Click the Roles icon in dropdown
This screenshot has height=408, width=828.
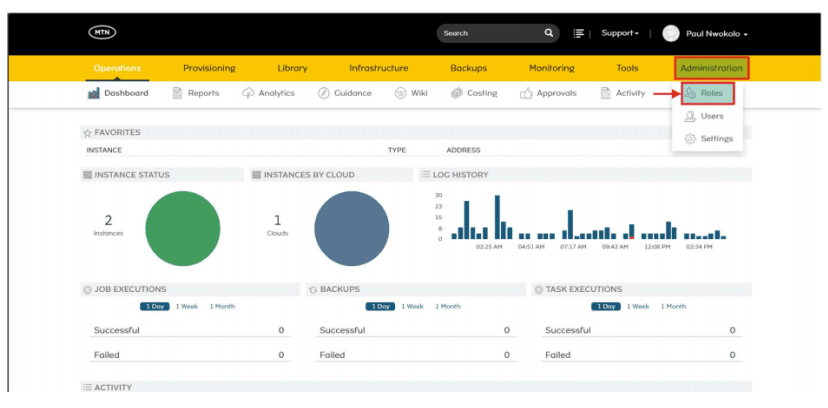690,93
